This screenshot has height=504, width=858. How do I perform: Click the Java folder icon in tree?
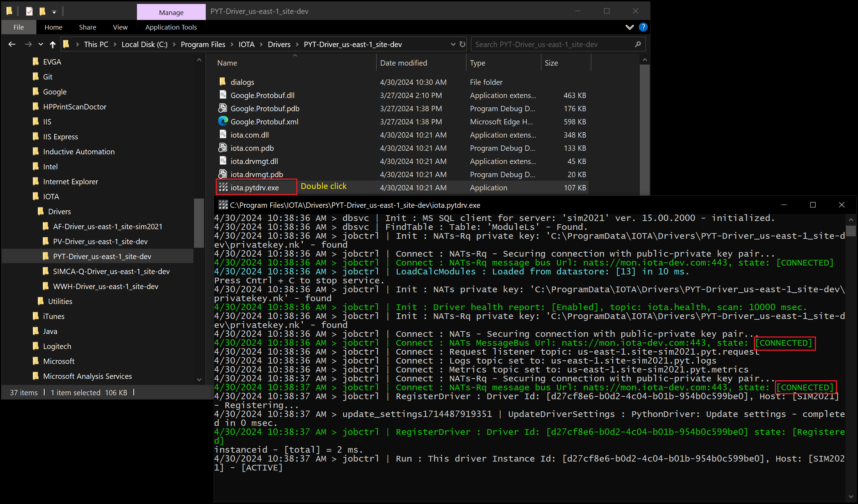tap(36, 331)
